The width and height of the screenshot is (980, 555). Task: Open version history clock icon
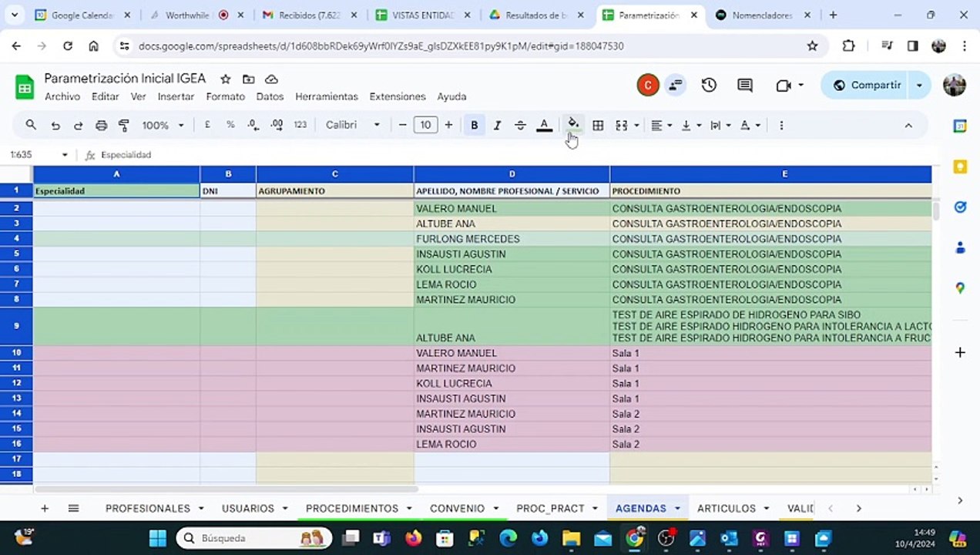pos(709,86)
